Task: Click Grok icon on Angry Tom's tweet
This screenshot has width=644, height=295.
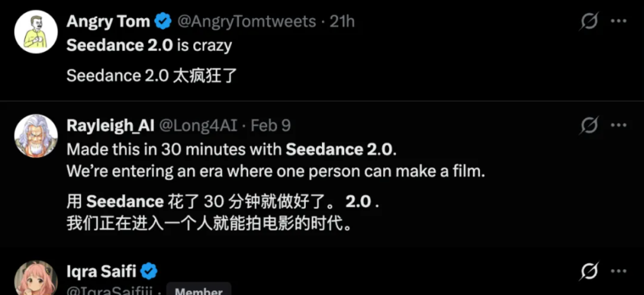Action: pos(589,22)
